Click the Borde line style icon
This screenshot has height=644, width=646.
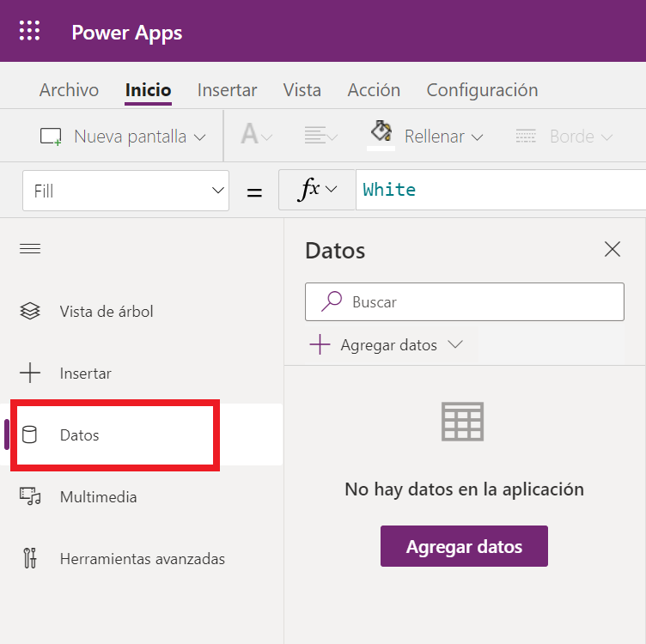pos(526,136)
